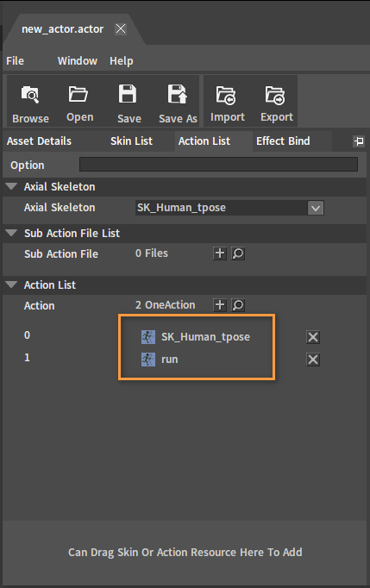Remove the run action
Image resolution: width=370 pixels, height=588 pixels.
tap(313, 360)
